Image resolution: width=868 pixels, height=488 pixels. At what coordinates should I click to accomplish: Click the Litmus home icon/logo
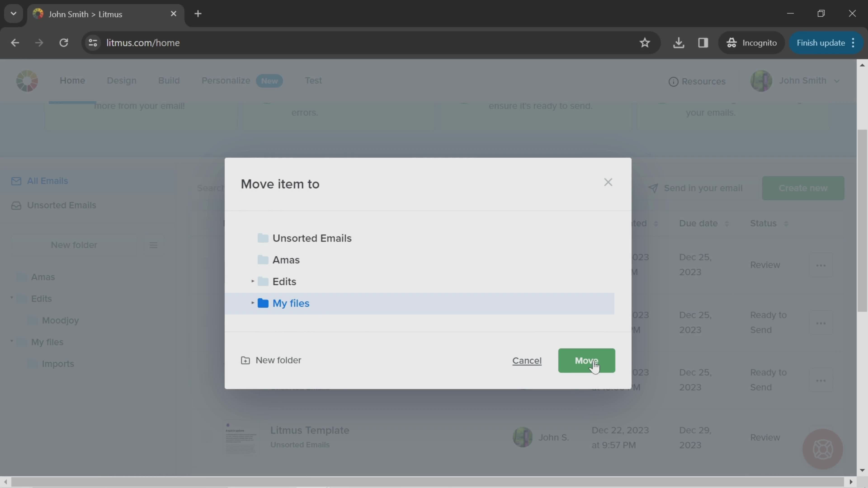click(x=27, y=80)
